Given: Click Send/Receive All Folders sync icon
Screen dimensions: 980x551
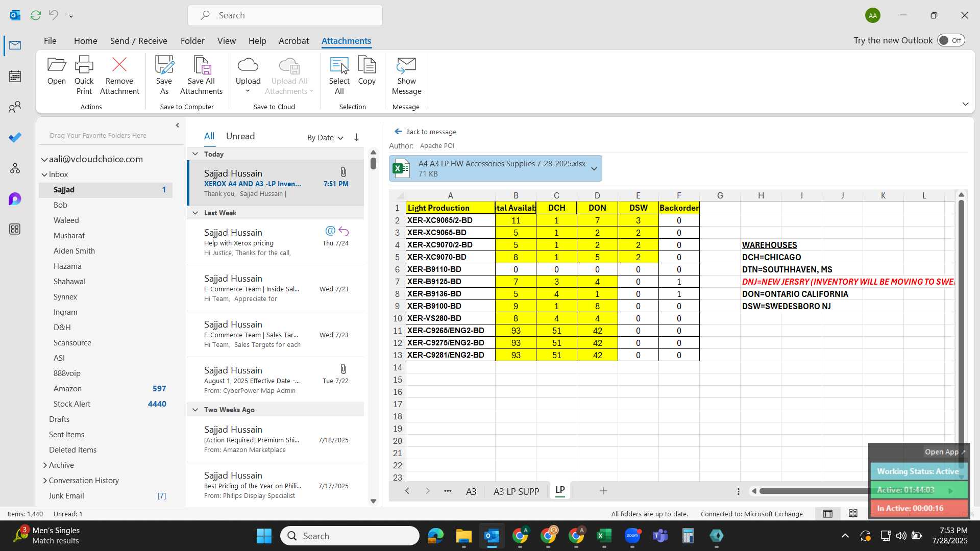Looking at the screenshot, I should tap(35, 15).
